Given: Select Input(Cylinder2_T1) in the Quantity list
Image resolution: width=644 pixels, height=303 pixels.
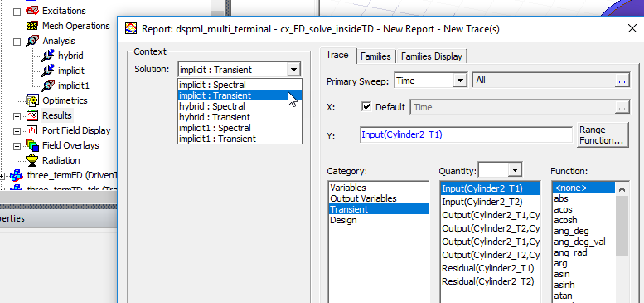Looking at the screenshot, I should (490, 188).
